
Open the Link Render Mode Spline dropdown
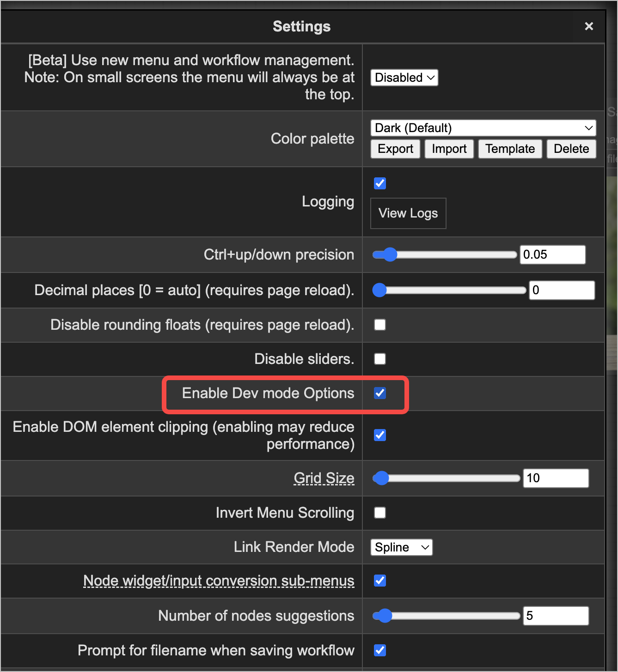tap(402, 547)
